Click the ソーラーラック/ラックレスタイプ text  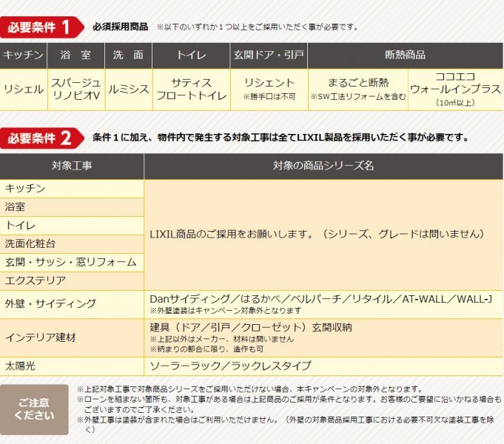tap(230, 366)
